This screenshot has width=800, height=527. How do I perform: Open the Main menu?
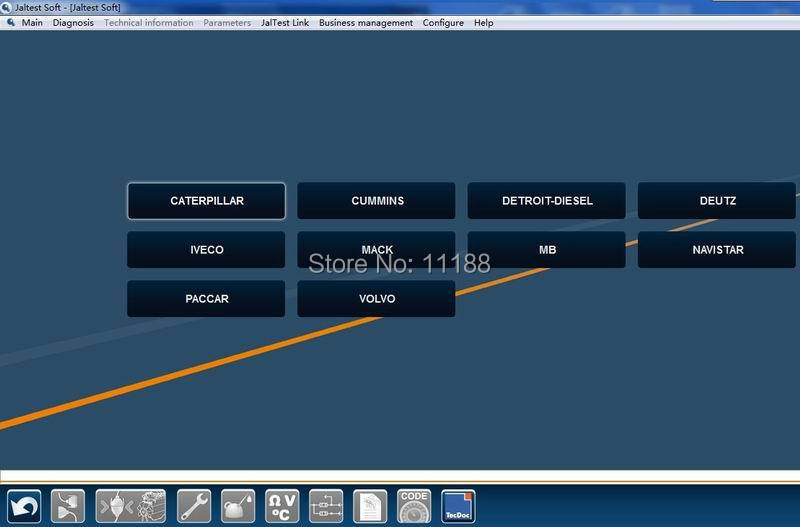32,22
